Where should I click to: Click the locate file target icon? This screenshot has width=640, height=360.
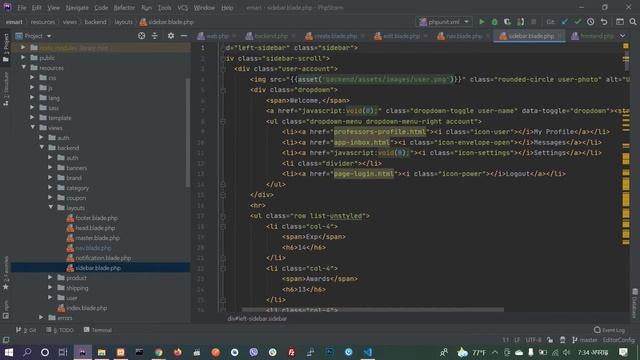(142, 36)
